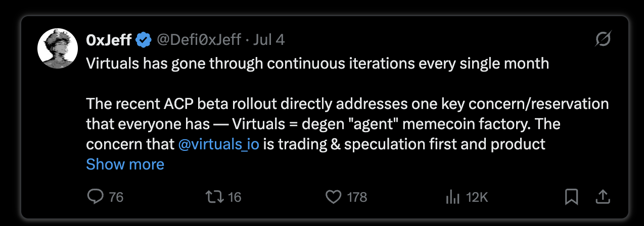This screenshot has width=644, height=226.
Task: Open the post via ACP beta paragraph
Action: click(x=347, y=124)
